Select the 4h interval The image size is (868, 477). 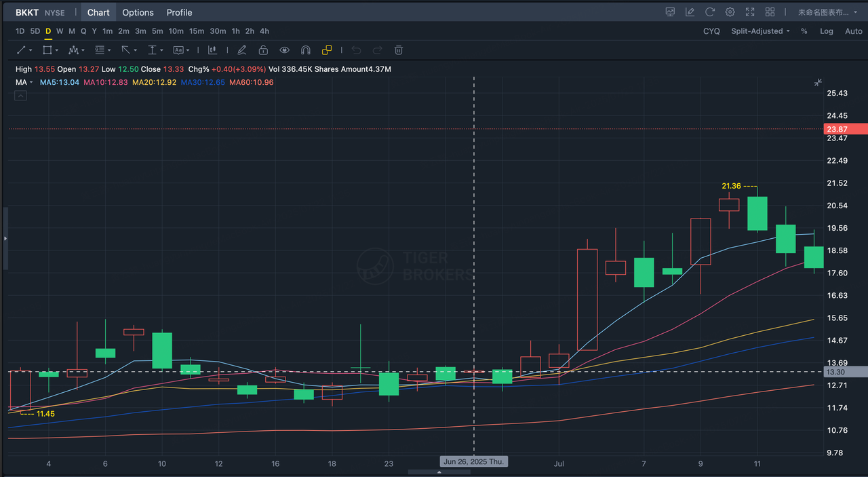264,31
